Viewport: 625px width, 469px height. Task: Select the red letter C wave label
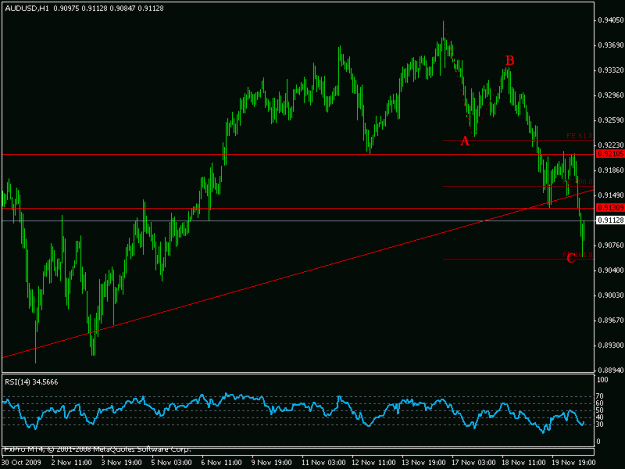[571, 259]
